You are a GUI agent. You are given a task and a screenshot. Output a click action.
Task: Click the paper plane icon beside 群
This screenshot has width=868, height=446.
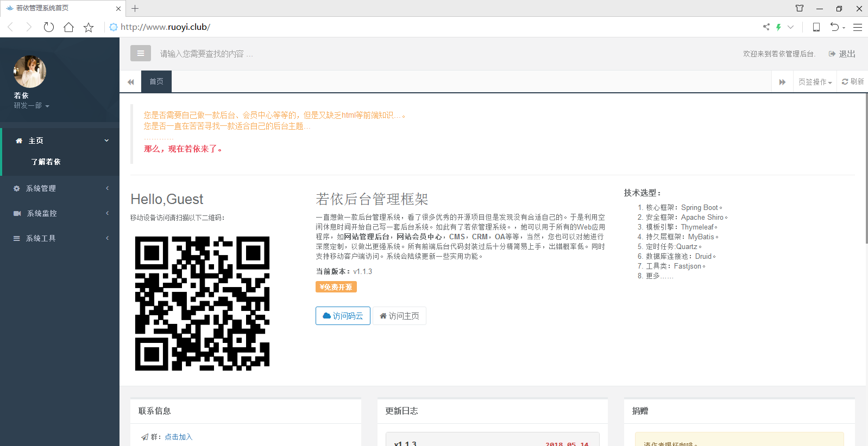pos(144,437)
